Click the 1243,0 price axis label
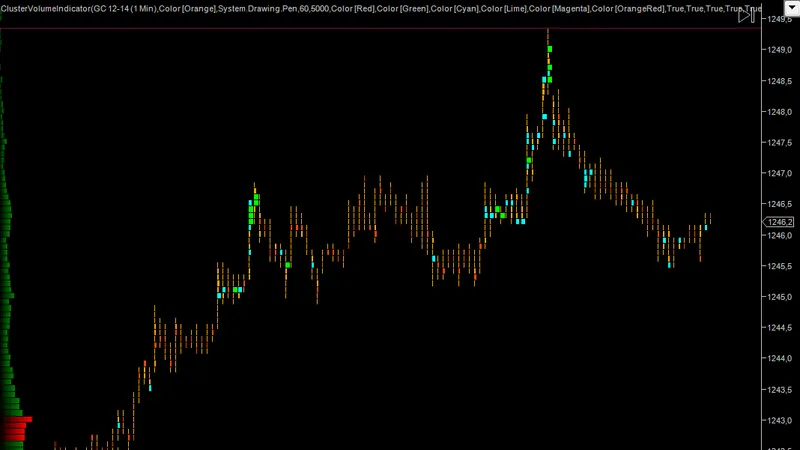Screen dimensions: 800x450 click(780, 420)
